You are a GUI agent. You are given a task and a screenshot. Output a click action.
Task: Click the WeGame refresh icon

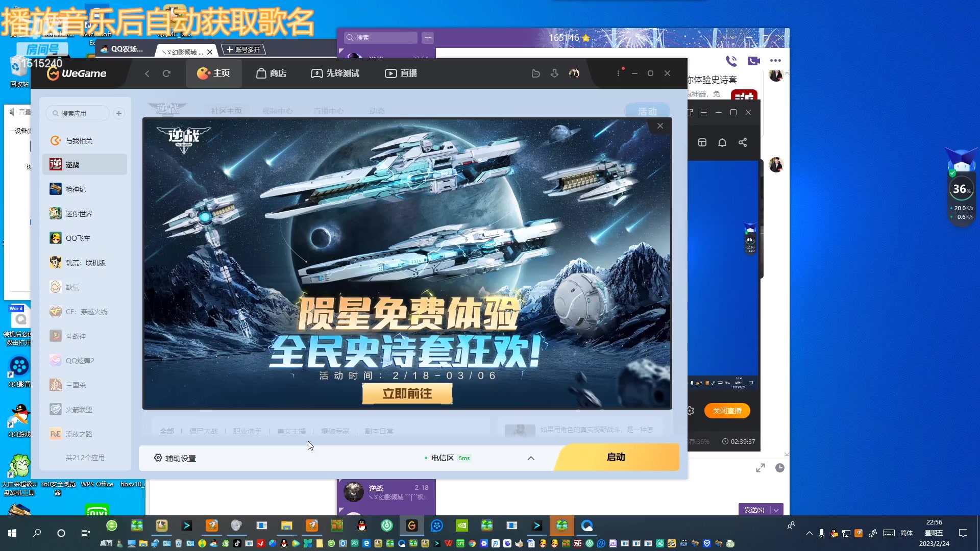click(x=166, y=73)
